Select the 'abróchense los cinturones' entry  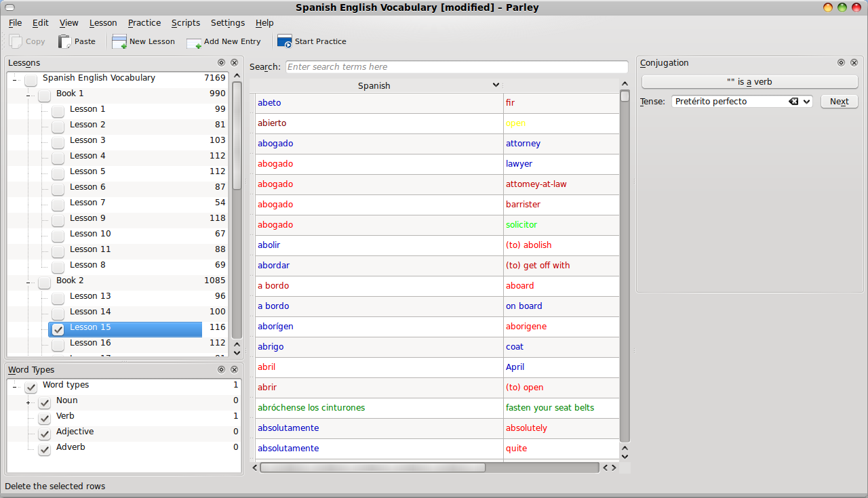[x=379, y=408]
